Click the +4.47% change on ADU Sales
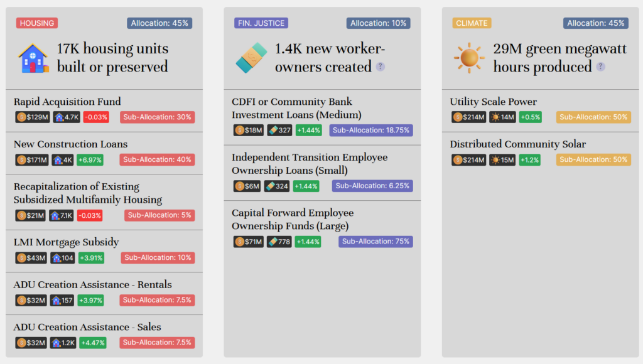 coord(93,343)
